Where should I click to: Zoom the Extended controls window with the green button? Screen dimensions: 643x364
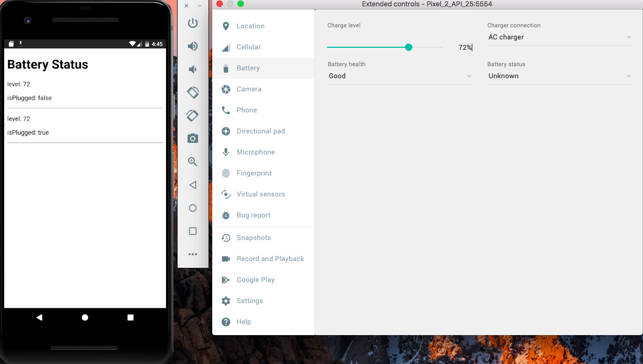click(241, 4)
